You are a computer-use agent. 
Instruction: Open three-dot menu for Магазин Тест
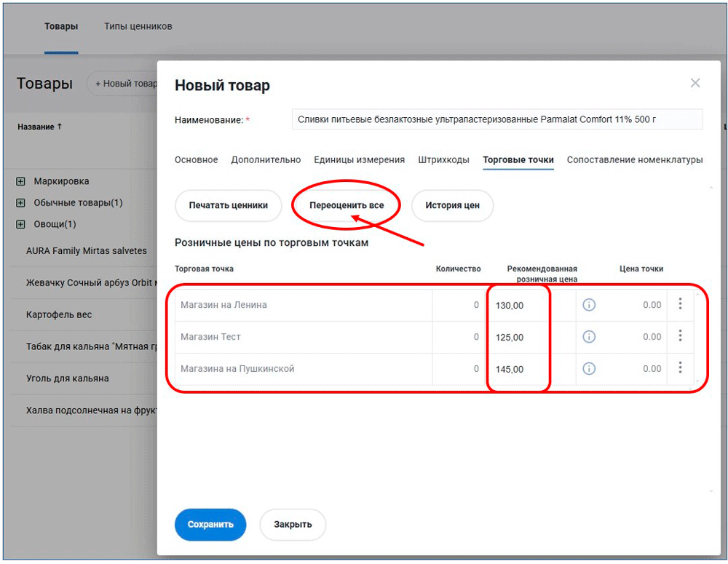pyautogui.click(x=680, y=336)
